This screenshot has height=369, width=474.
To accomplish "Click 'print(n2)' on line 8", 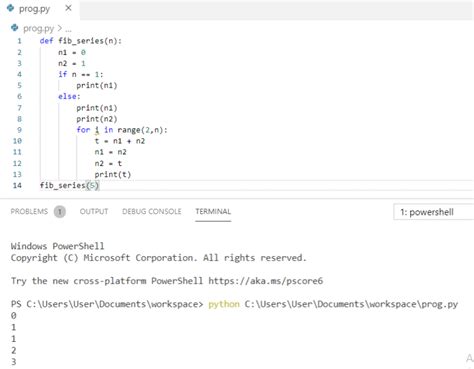I will [x=97, y=119].
